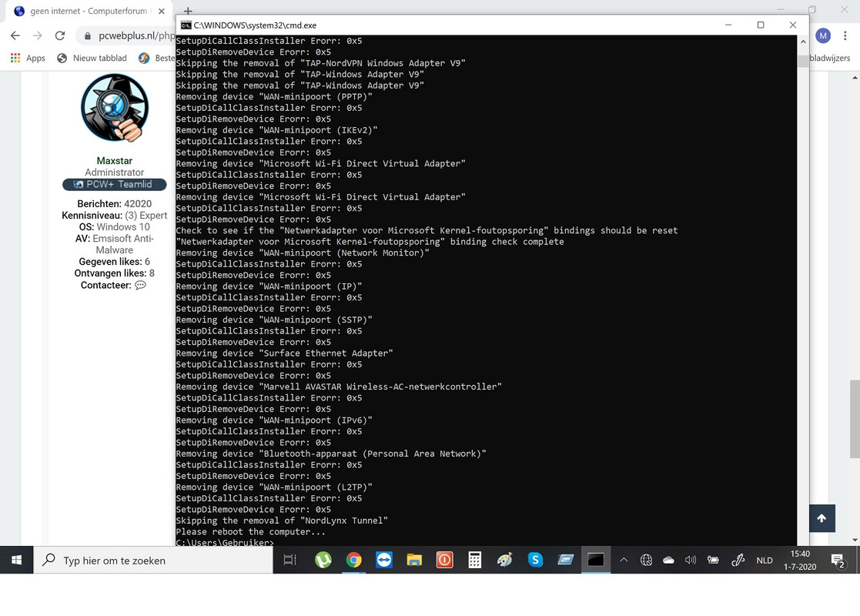Screen dimensions: 860x616
Task: Click the 'Berichten: 42020' post count
Action: [114, 204]
